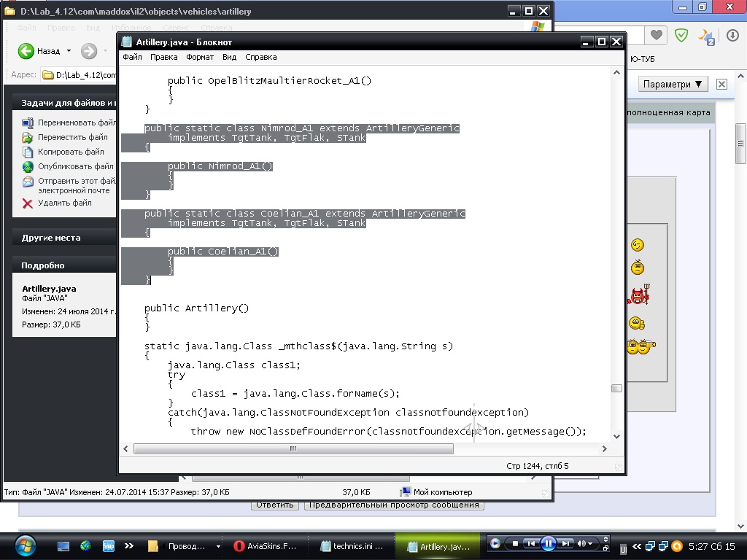Click the Send file by e-mail envelope icon

(x=28, y=182)
